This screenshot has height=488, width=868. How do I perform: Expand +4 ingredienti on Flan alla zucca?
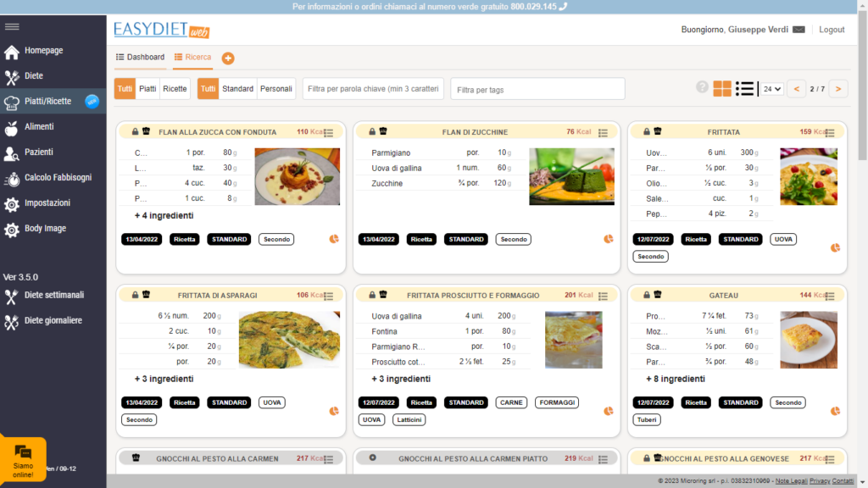tap(164, 215)
